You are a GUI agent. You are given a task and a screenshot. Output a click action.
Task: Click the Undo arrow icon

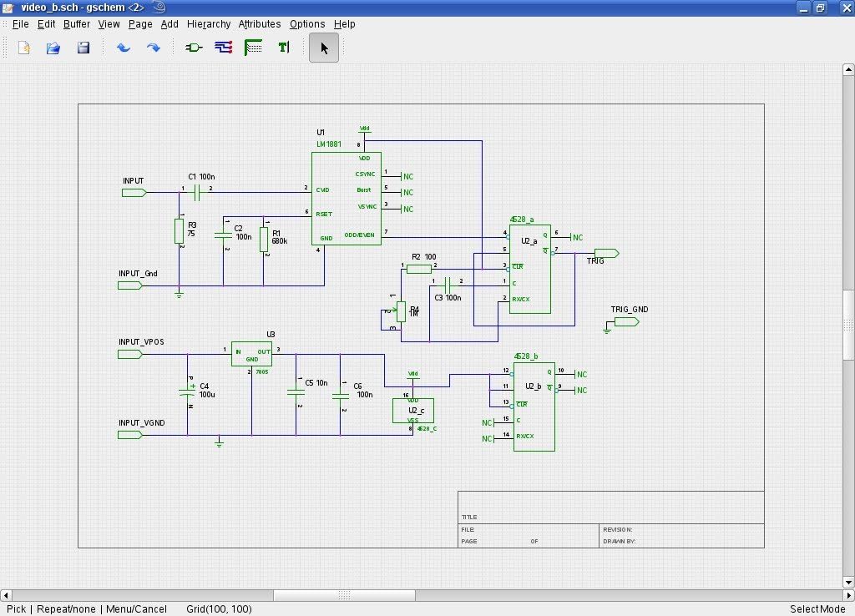124,48
